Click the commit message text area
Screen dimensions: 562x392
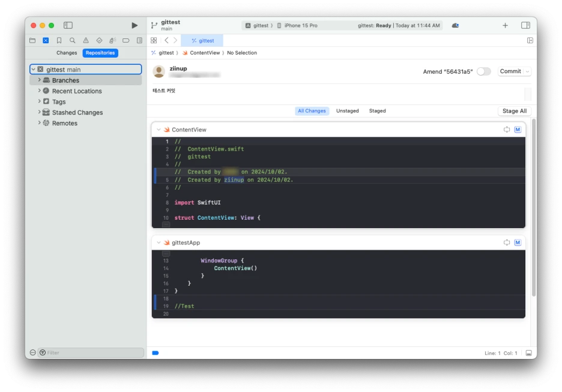point(337,94)
